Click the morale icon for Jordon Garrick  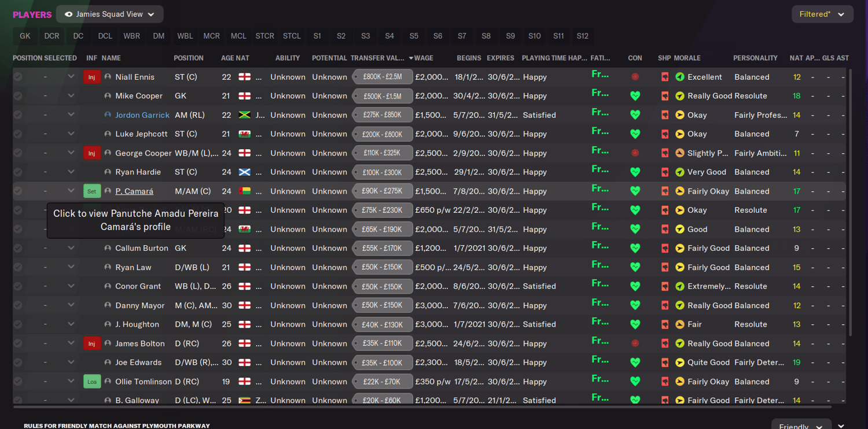click(680, 115)
